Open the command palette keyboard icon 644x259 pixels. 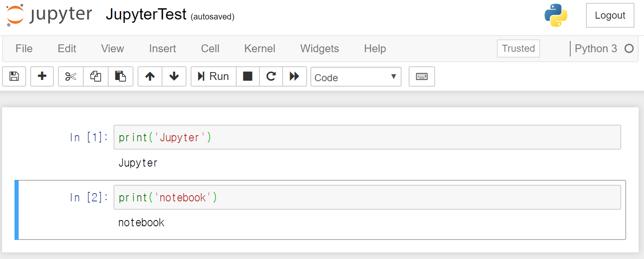coord(422,76)
